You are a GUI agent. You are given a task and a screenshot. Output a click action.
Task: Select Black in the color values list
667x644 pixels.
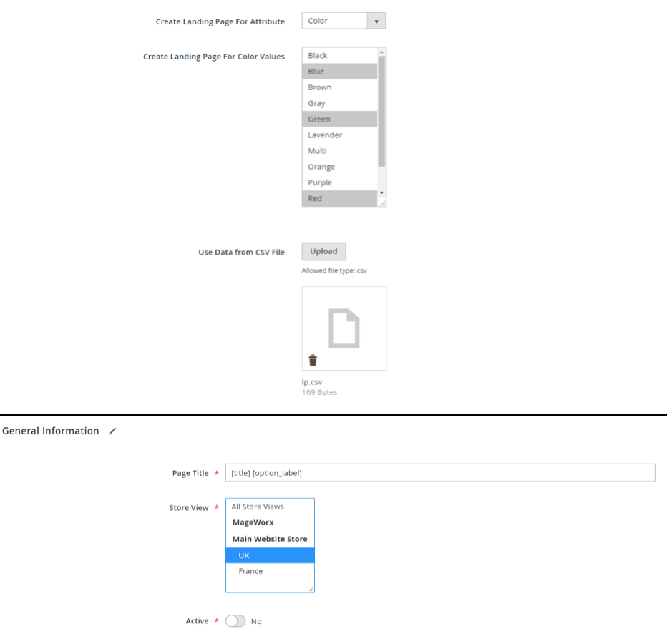point(339,56)
